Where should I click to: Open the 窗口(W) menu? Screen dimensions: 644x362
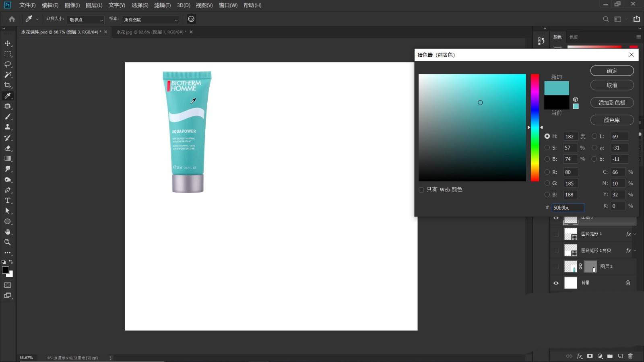tap(228, 5)
